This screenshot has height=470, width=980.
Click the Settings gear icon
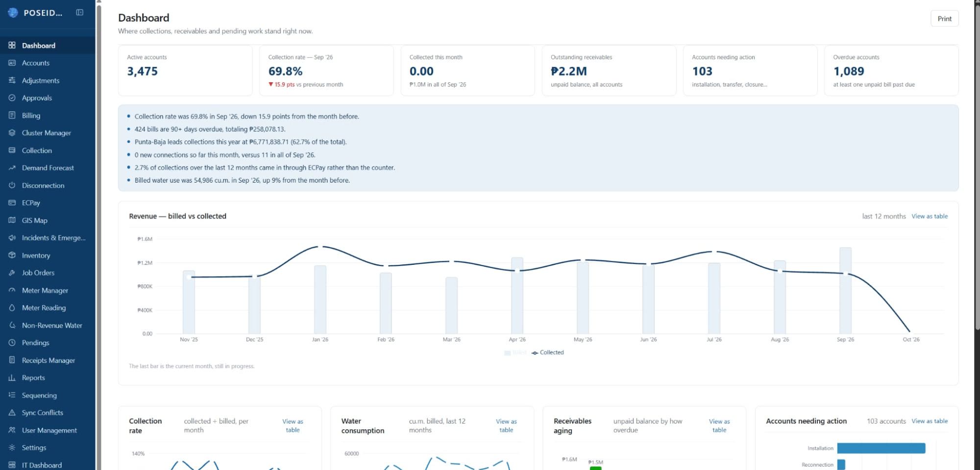[x=12, y=447]
